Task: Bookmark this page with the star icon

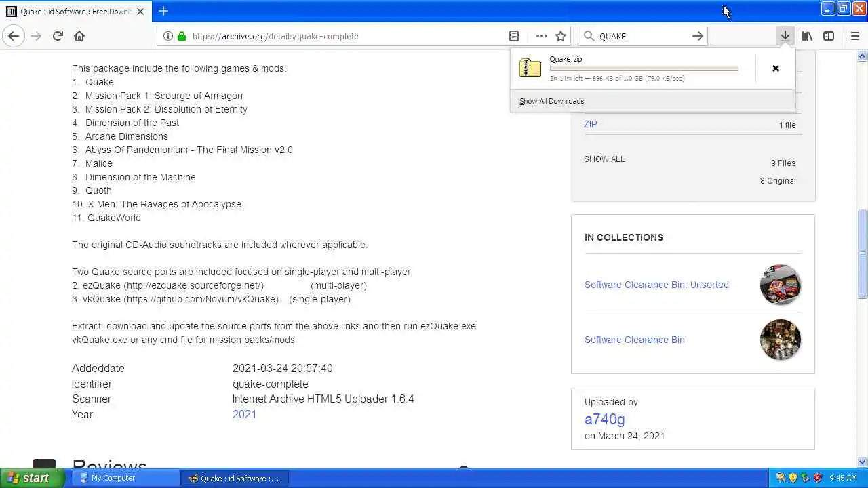Action: coord(561,36)
